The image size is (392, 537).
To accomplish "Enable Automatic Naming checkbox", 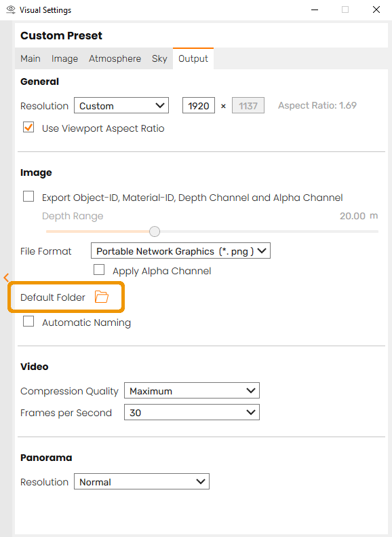I will [x=28, y=322].
